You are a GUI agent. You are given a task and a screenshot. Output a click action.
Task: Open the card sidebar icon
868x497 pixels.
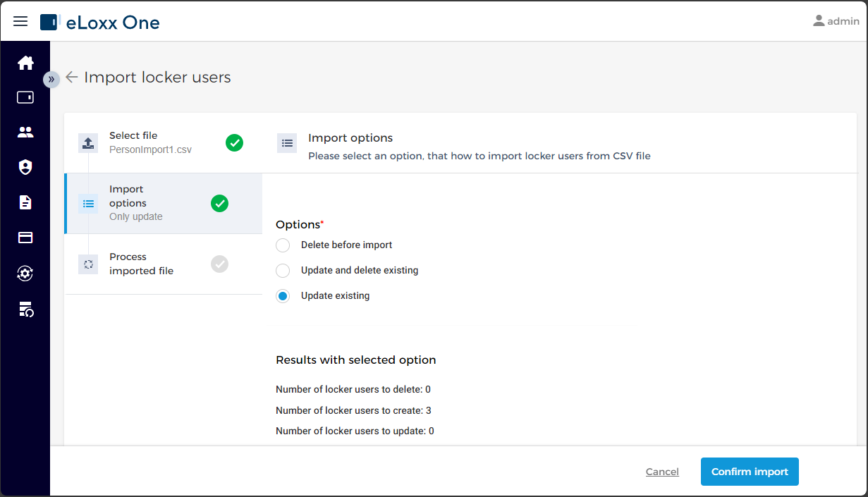(x=25, y=238)
